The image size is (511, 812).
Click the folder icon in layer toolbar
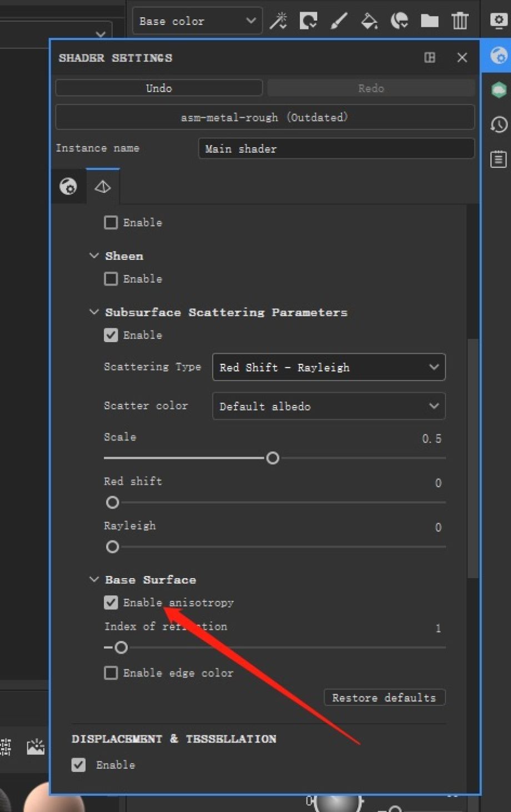click(x=429, y=21)
